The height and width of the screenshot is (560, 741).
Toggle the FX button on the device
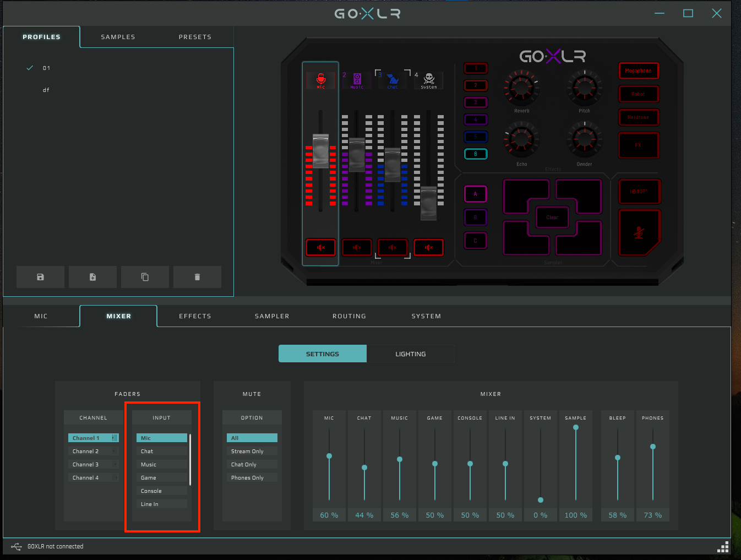(639, 145)
